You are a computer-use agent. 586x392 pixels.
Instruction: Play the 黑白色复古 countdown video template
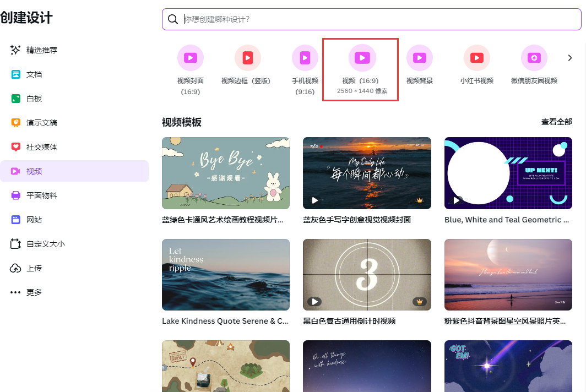pos(314,302)
